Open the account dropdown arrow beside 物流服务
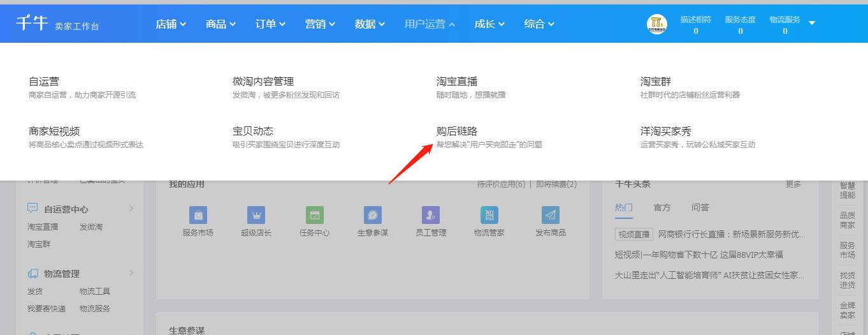The width and height of the screenshot is (868, 335). pos(812,23)
